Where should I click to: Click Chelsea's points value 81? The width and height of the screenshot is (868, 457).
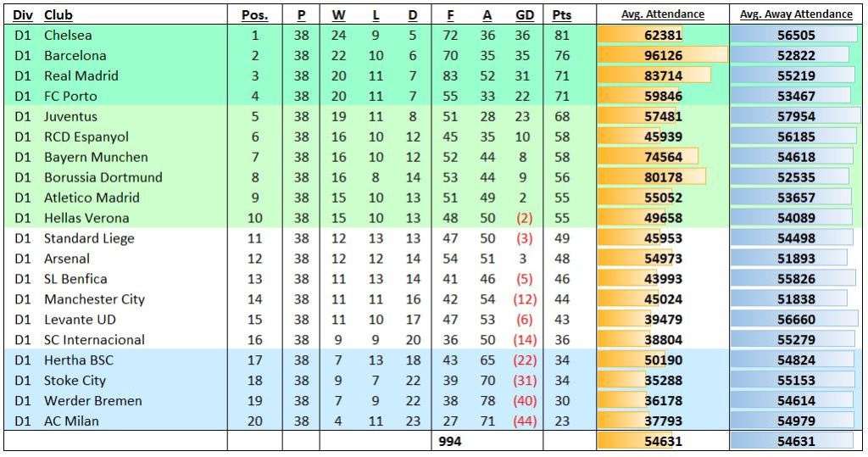(x=561, y=36)
